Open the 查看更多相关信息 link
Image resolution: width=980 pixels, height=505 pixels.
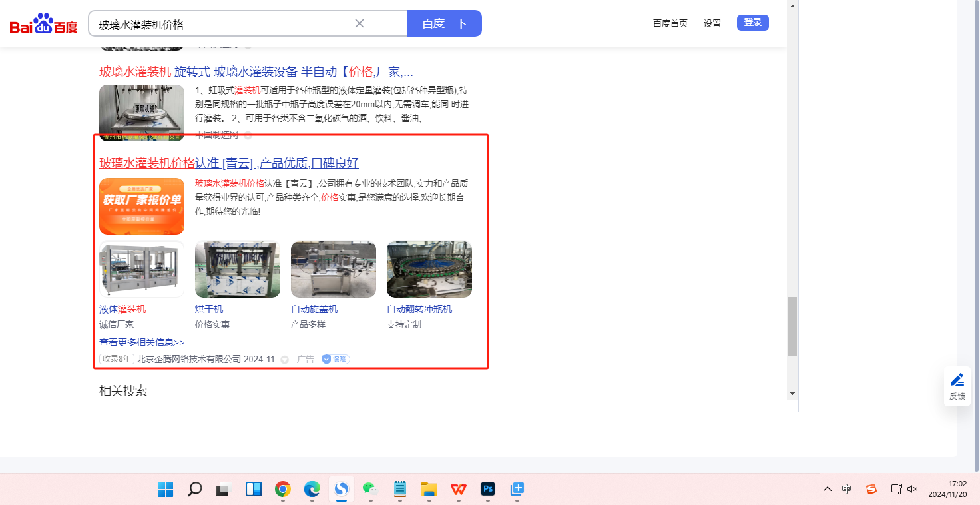[142, 342]
